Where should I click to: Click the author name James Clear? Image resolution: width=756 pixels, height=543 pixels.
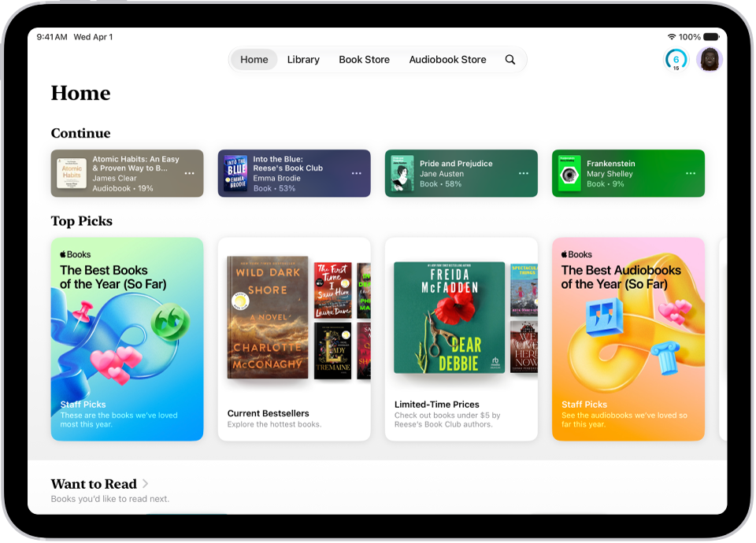(114, 179)
